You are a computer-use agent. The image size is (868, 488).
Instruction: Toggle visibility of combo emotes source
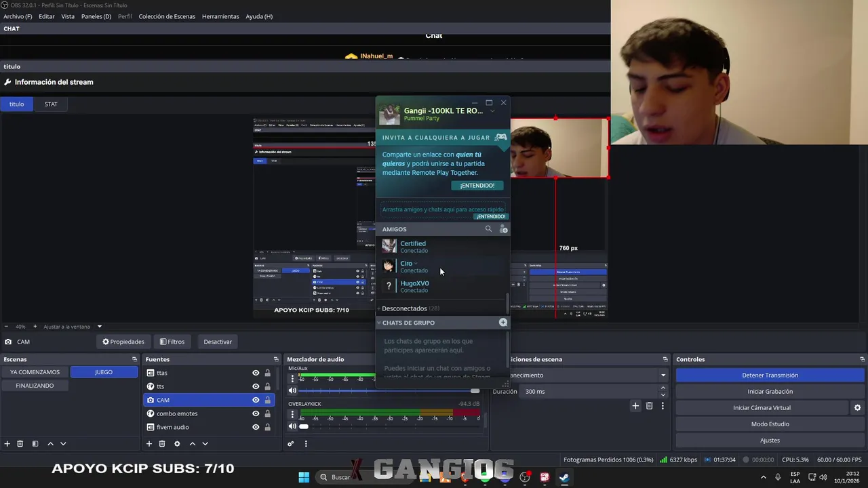pyautogui.click(x=256, y=413)
